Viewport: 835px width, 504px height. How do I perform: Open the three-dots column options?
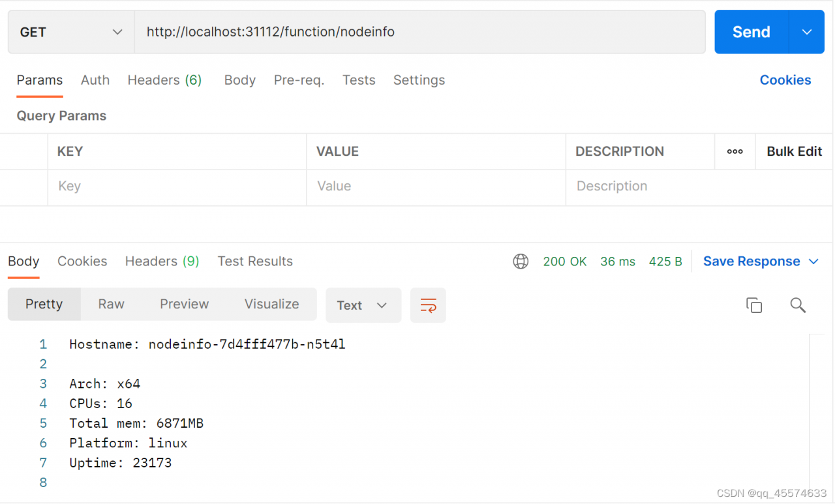pyautogui.click(x=735, y=151)
